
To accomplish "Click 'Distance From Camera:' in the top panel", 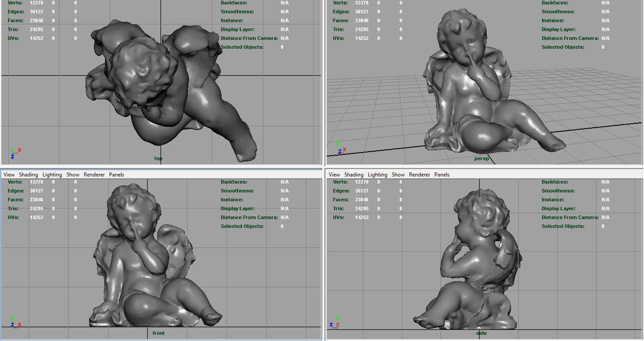I will point(250,38).
